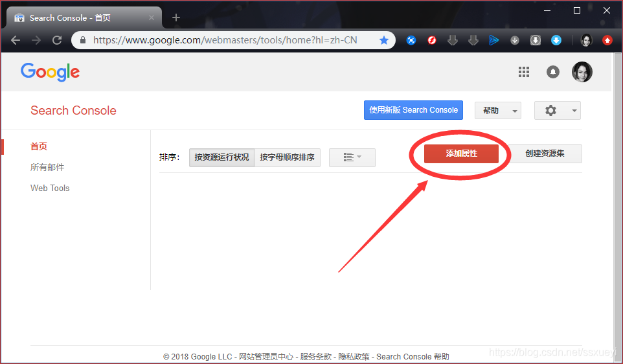Viewport: 623px width, 364px height.
Task: Click the red up-arrow update icon
Action: click(x=607, y=40)
